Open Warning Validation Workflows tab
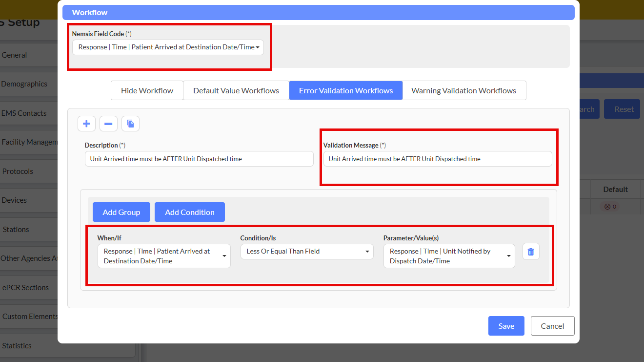644x362 pixels. click(463, 90)
